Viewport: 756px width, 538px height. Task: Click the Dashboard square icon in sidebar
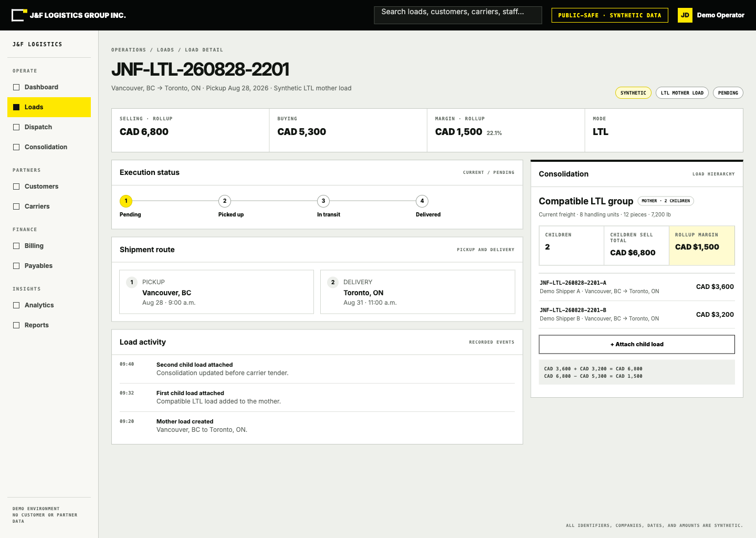(16, 87)
